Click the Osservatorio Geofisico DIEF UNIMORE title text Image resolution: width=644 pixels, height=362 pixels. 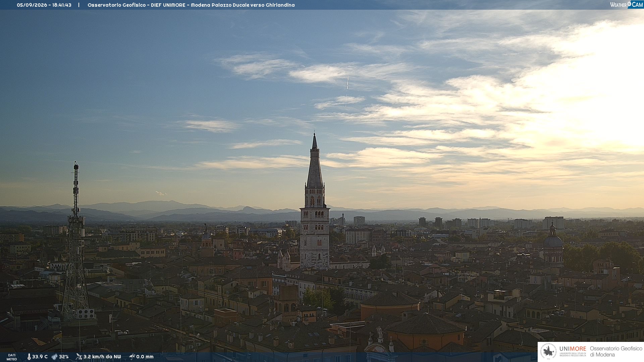(137, 5)
